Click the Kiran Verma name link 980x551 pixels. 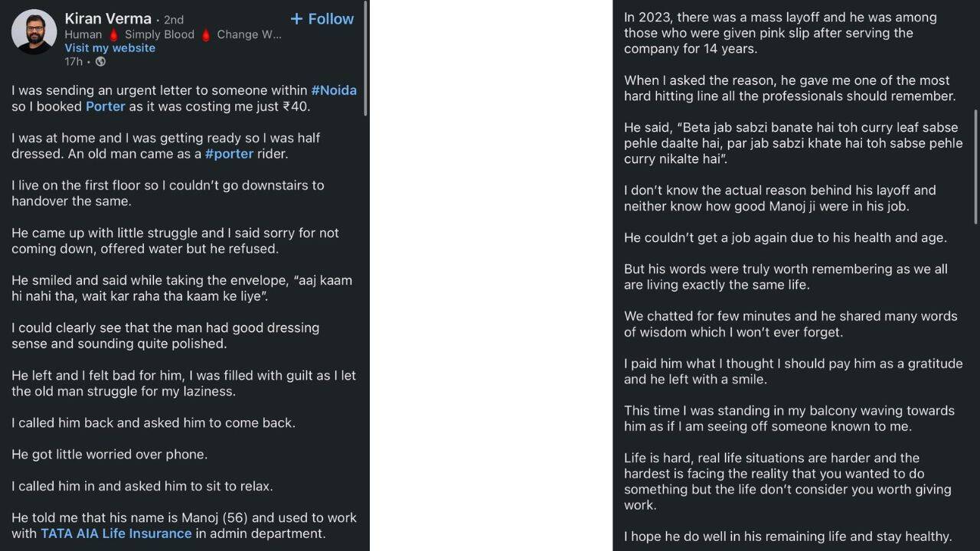click(108, 18)
